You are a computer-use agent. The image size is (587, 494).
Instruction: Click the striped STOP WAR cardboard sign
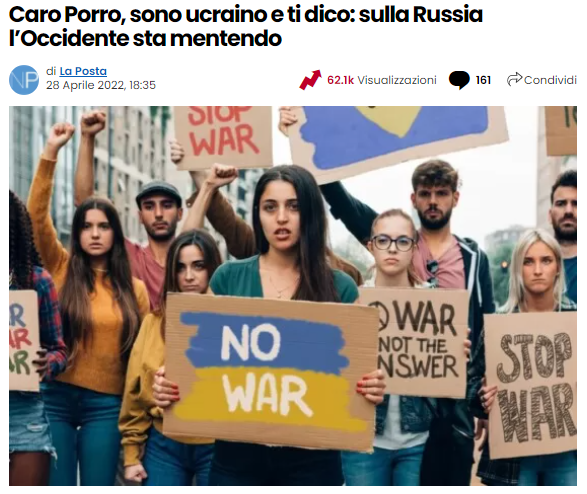(x=530, y=384)
